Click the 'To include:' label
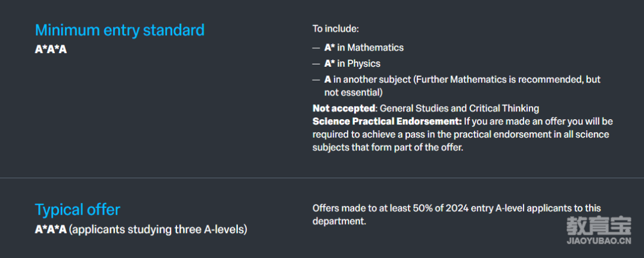The width and height of the screenshot is (644, 258). 336,29
